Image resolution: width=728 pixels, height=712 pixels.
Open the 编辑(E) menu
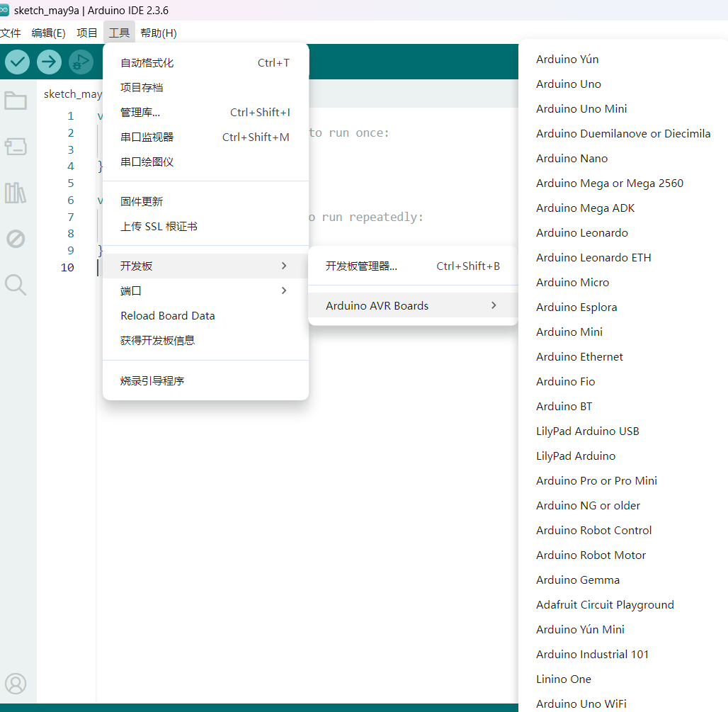click(x=48, y=33)
